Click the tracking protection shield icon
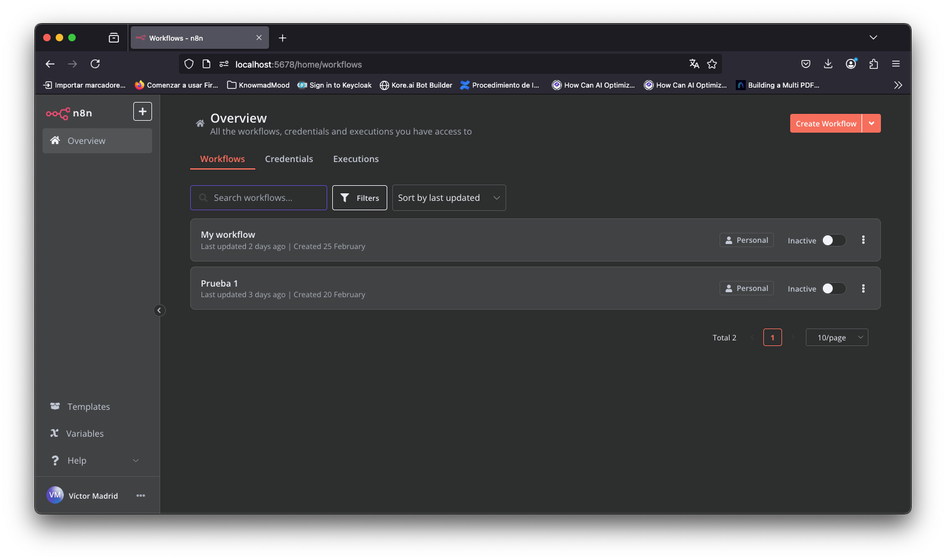This screenshot has width=946, height=560. 189,64
